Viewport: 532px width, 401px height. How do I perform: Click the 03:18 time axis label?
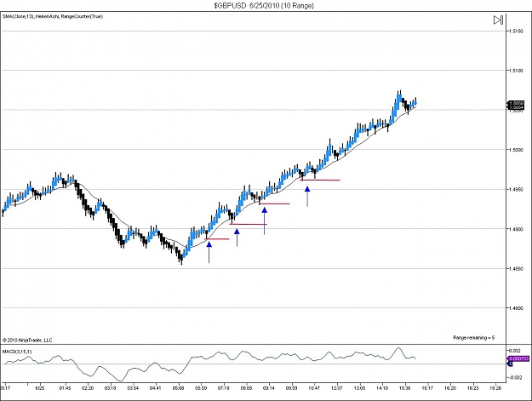point(111,387)
